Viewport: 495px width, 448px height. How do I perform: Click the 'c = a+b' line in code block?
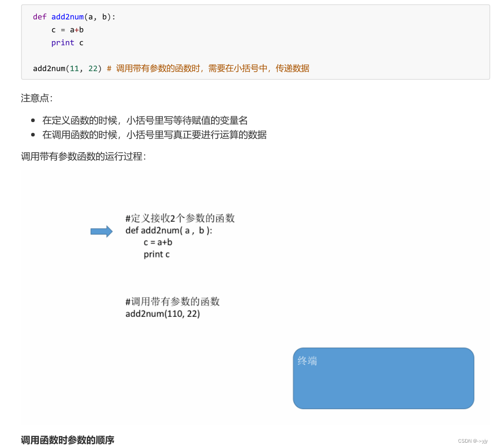[x=67, y=30]
